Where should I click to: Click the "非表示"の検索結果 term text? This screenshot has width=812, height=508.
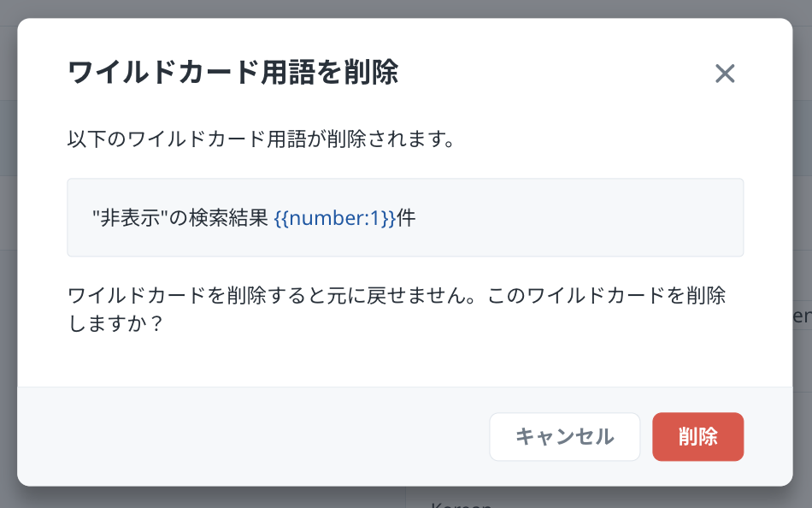pyautogui.click(x=179, y=218)
